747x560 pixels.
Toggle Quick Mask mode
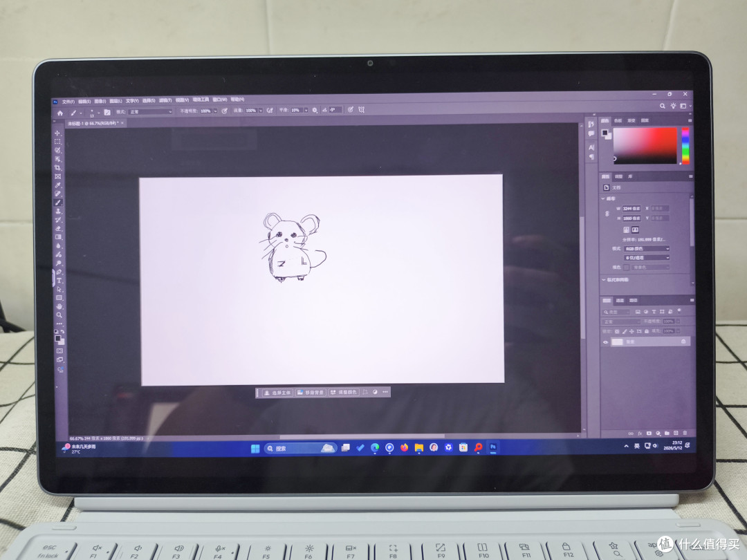coord(60,351)
